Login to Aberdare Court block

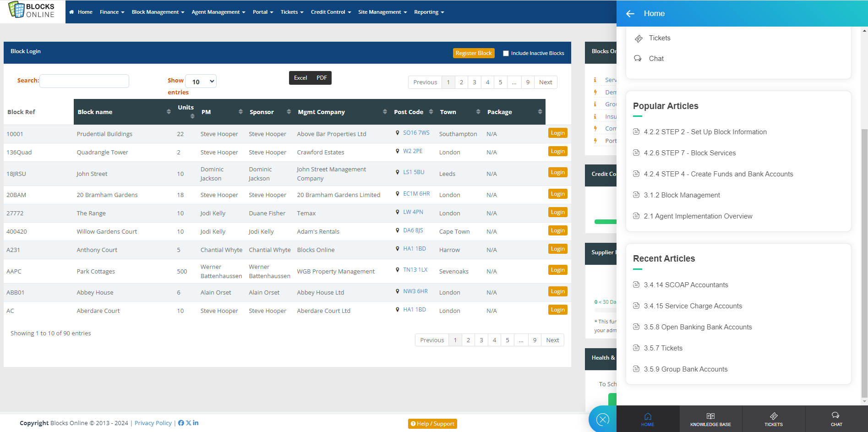[x=557, y=310]
